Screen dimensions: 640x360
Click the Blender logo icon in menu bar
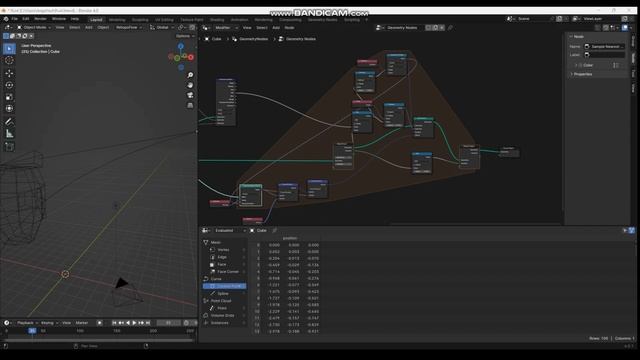(6, 19)
